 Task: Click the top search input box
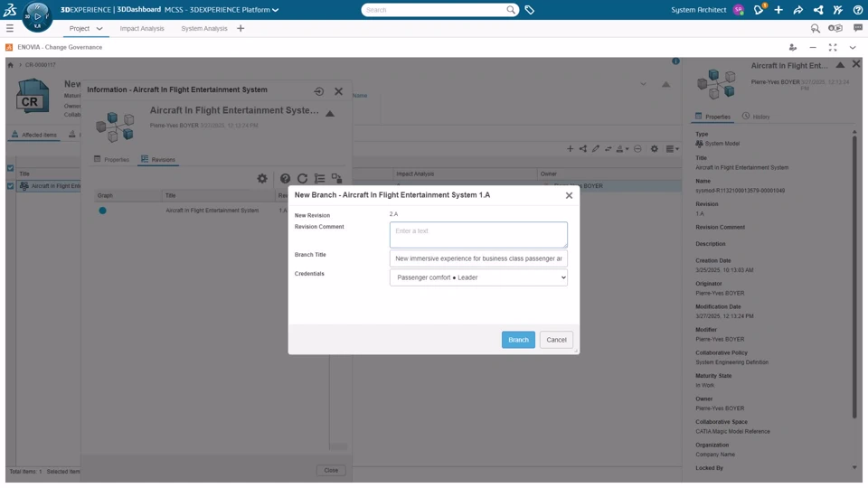point(435,9)
